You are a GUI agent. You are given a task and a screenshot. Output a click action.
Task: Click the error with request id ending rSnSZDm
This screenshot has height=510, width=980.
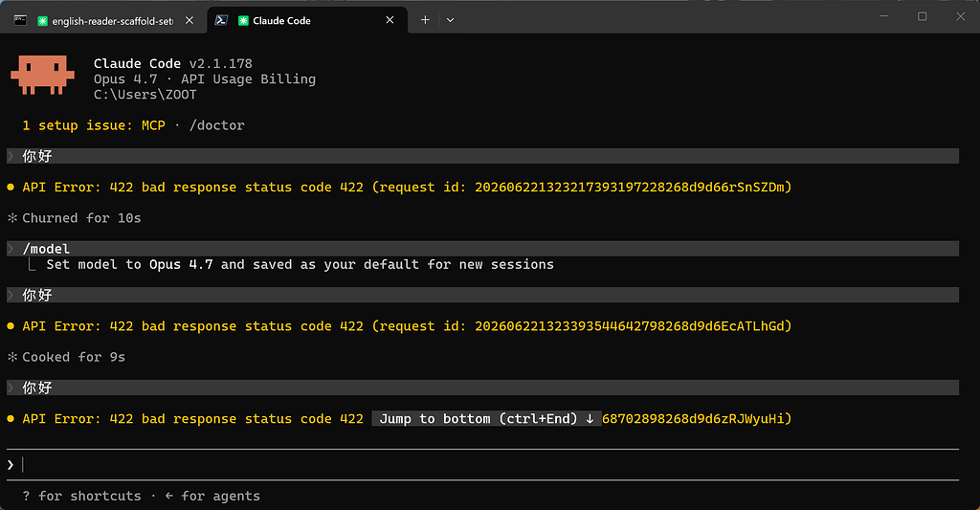tap(399, 188)
